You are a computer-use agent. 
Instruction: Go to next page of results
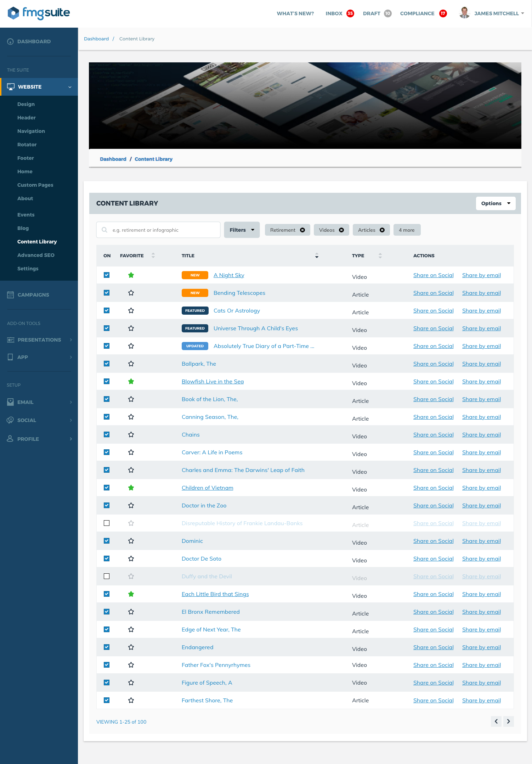pos(509,721)
